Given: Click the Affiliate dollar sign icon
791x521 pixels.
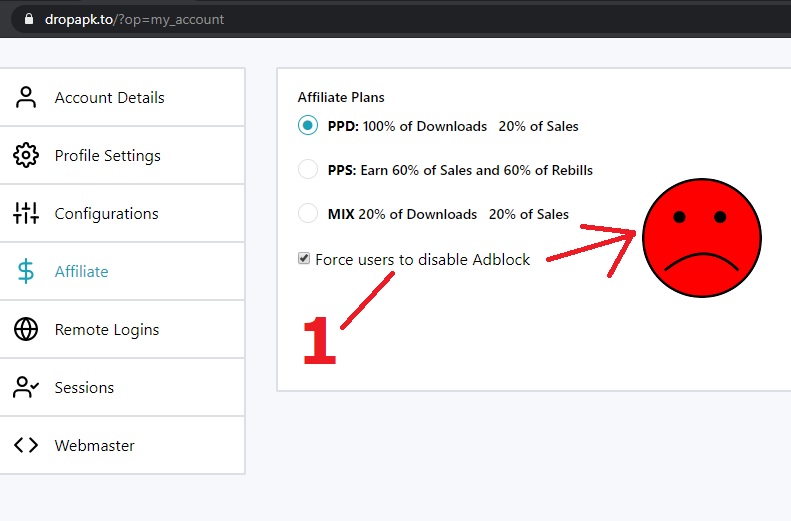Looking at the screenshot, I should coord(26,271).
